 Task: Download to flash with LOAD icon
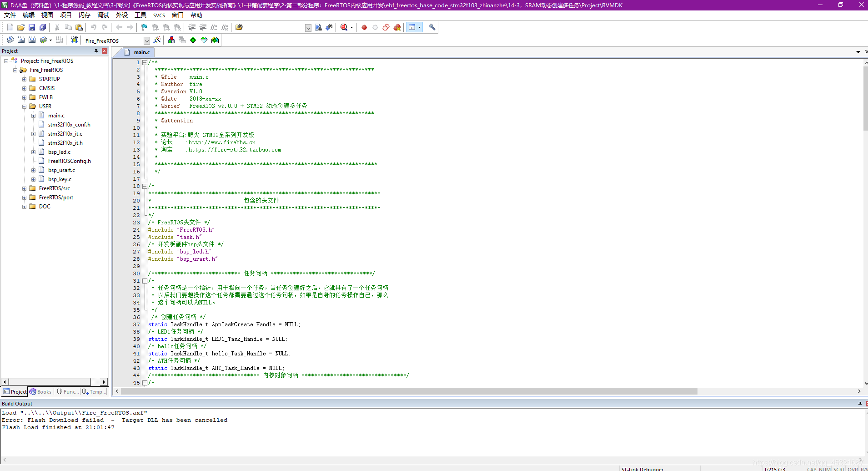pos(74,40)
